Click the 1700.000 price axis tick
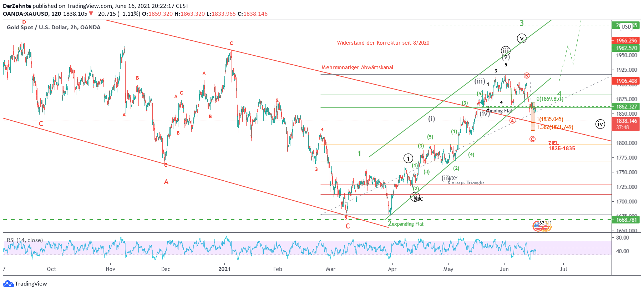This screenshot has width=644, height=292. click(x=627, y=202)
